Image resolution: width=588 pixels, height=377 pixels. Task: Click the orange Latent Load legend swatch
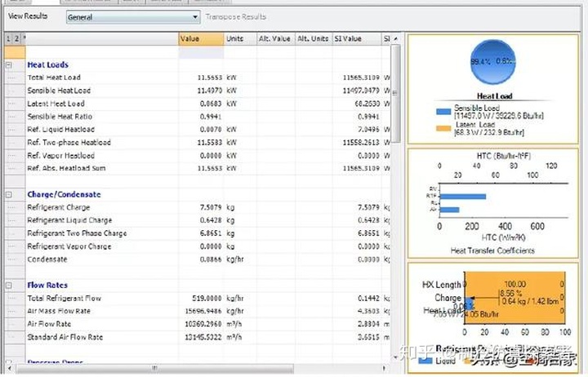[x=443, y=128]
